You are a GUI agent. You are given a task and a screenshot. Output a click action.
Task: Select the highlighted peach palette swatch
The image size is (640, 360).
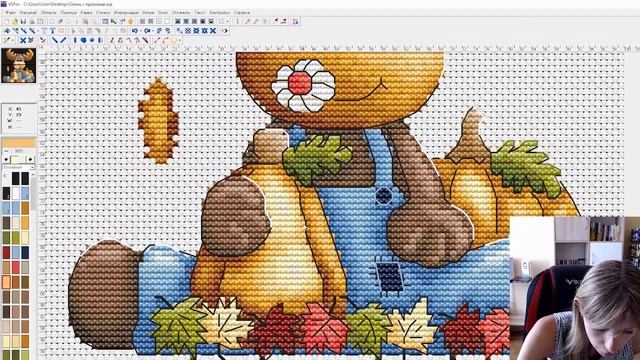click(x=7, y=282)
